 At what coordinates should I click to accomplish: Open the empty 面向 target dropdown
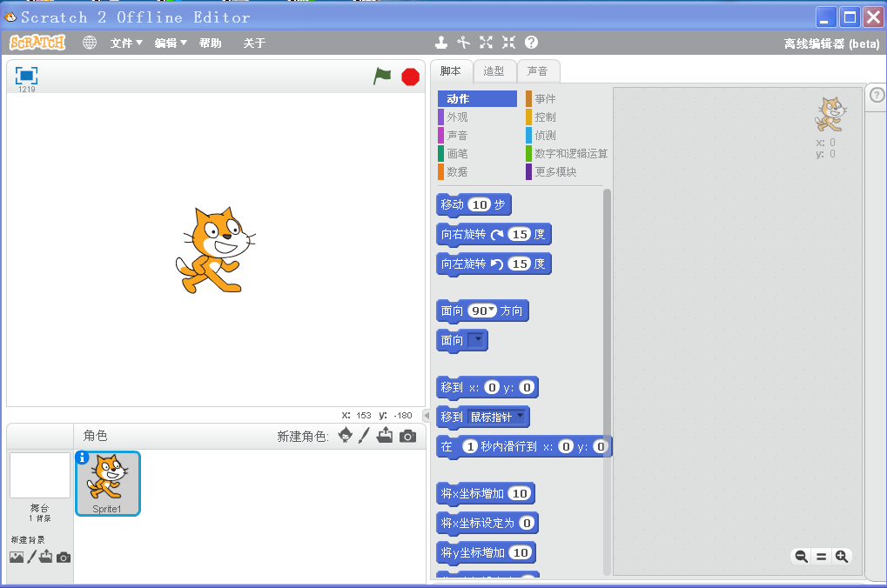(478, 340)
